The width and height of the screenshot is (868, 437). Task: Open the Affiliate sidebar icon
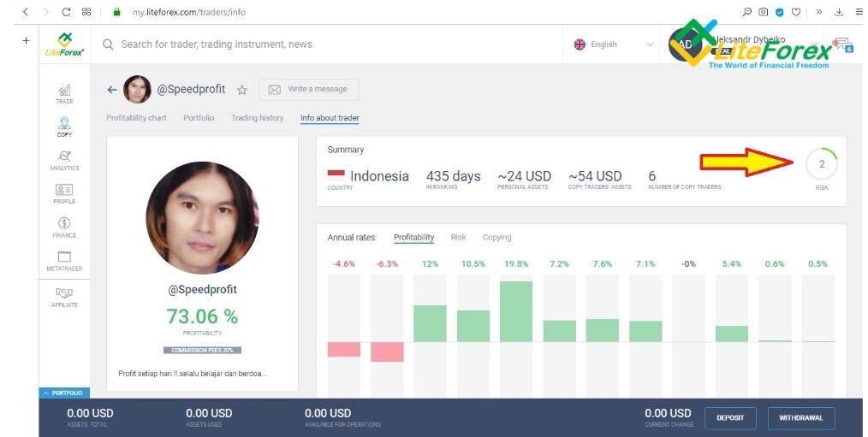click(64, 296)
